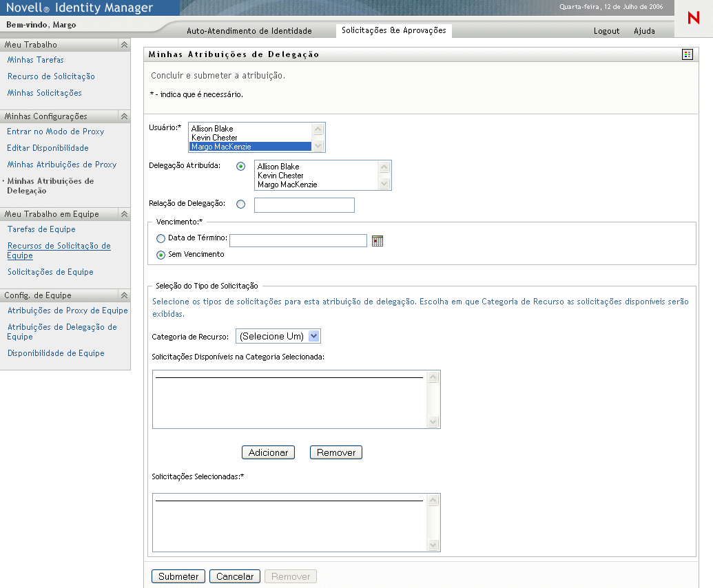Click the Logout link
The image size is (713, 588).
click(606, 31)
